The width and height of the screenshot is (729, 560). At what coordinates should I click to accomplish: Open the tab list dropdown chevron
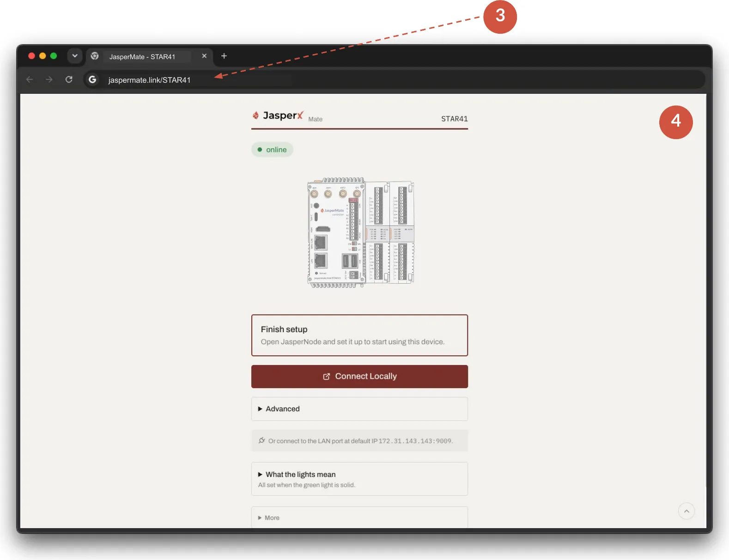point(74,56)
